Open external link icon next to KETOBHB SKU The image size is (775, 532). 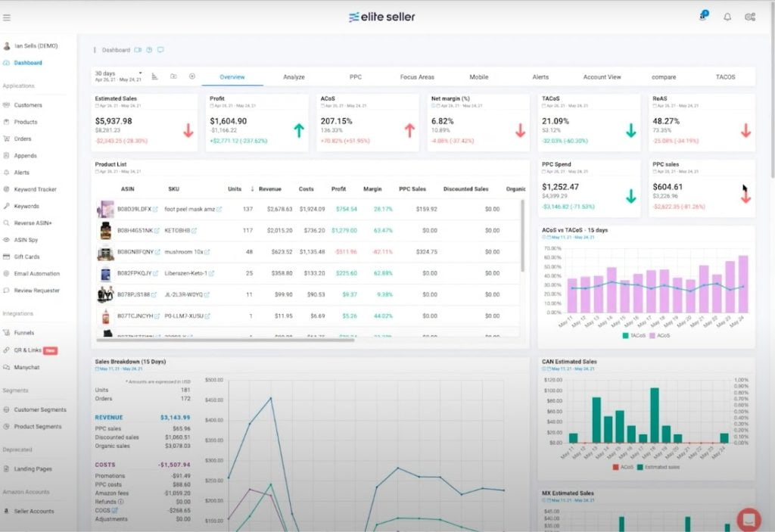tap(195, 231)
